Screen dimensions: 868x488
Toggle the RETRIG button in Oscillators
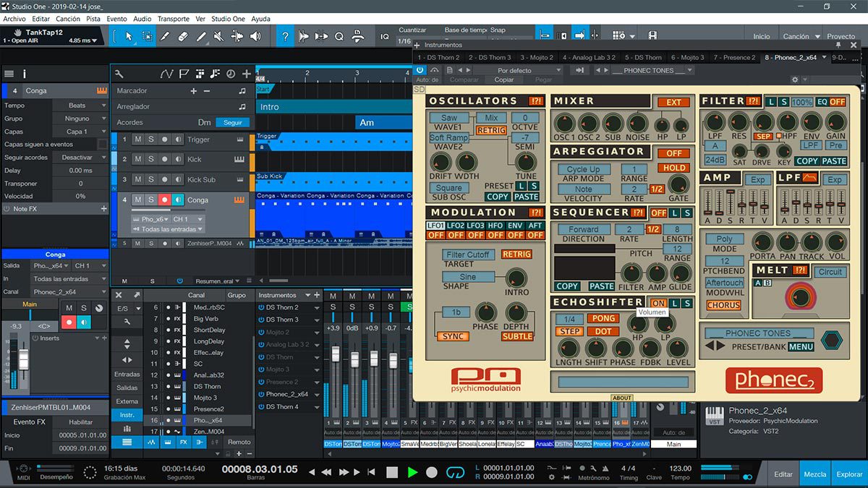pyautogui.click(x=491, y=130)
